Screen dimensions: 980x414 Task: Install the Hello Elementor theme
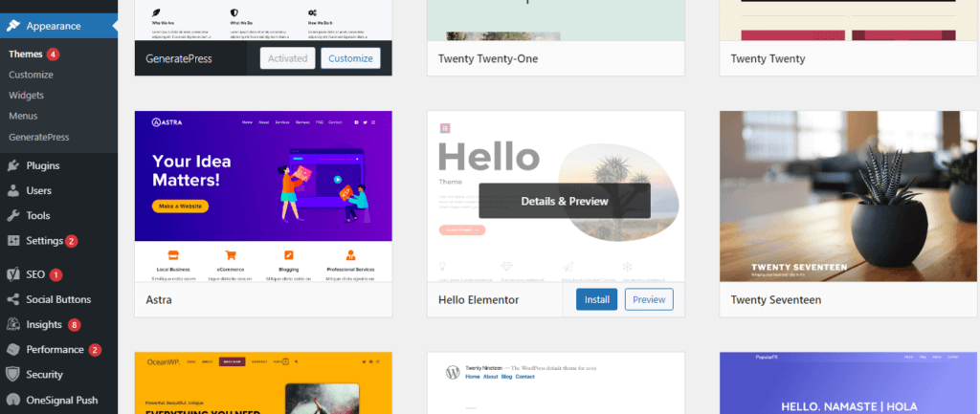click(597, 299)
